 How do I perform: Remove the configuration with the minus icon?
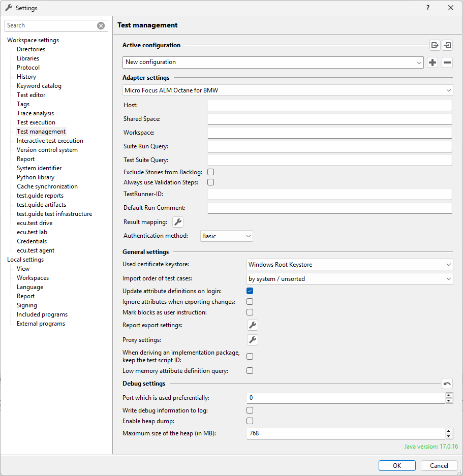coord(447,62)
